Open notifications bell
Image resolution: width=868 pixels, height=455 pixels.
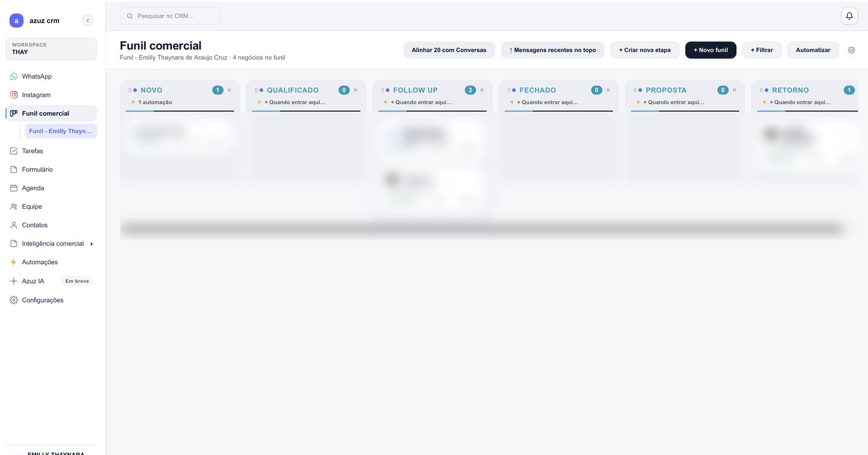pyautogui.click(x=849, y=16)
